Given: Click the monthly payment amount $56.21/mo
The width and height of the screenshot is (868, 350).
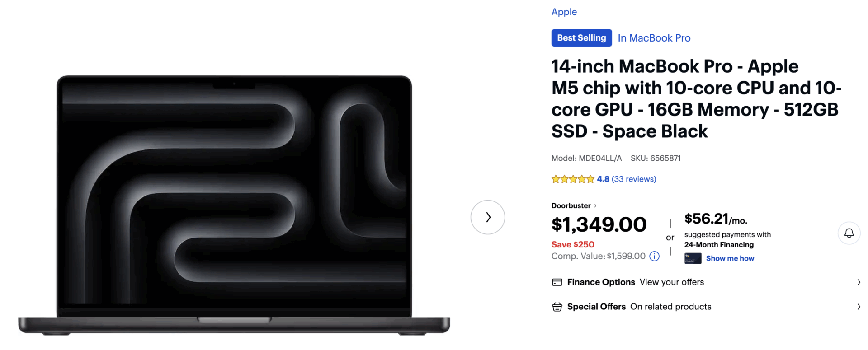Looking at the screenshot, I should [712, 219].
